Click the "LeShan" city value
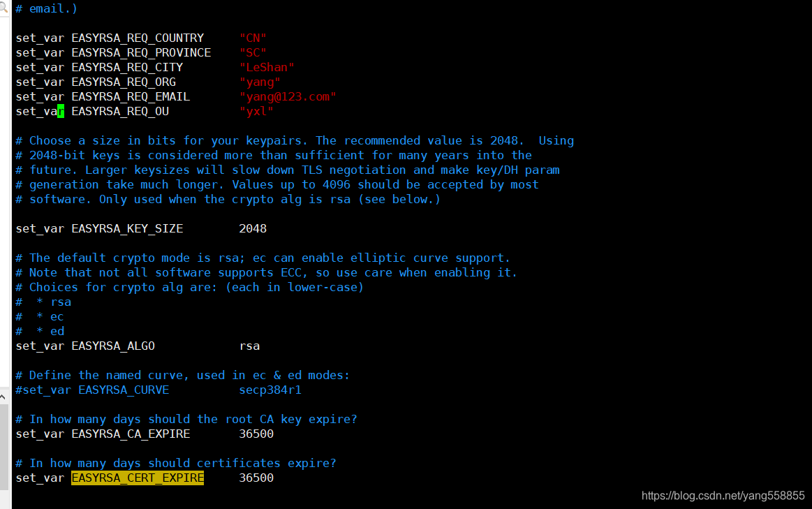This screenshot has height=509, width=812. coord(267,67)
